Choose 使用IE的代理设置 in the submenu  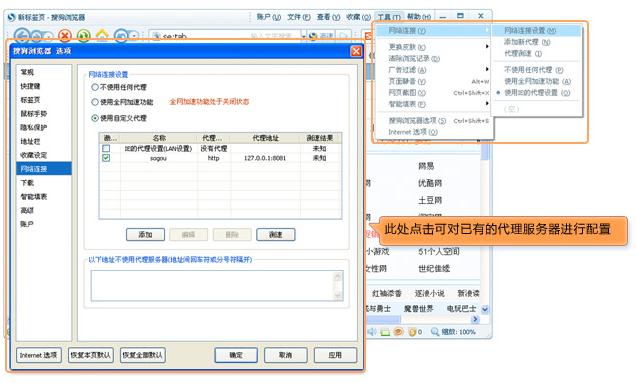point(537,93)
